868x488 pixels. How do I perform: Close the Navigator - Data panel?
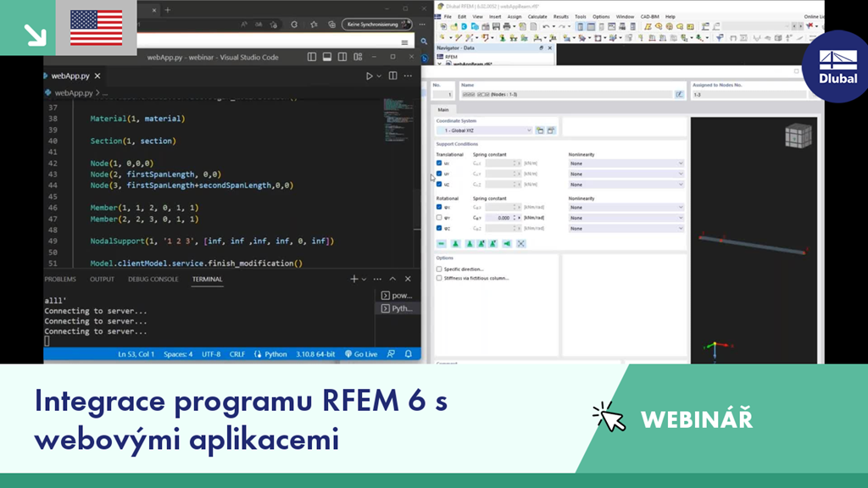click(549, 48)
